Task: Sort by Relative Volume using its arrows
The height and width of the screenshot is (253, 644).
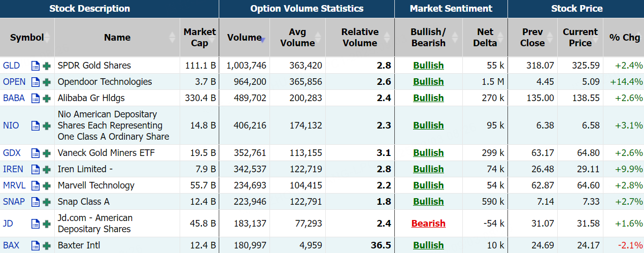Action: point(387,38)
